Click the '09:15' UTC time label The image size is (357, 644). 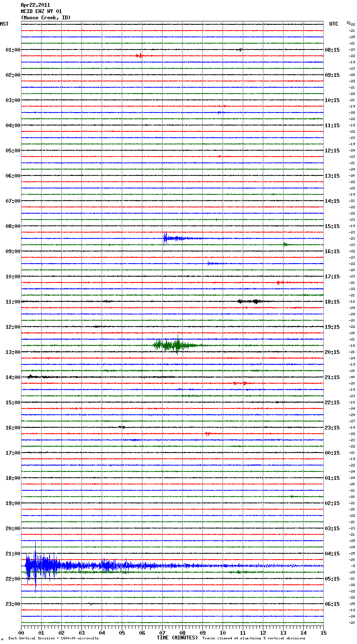point(332,75)
